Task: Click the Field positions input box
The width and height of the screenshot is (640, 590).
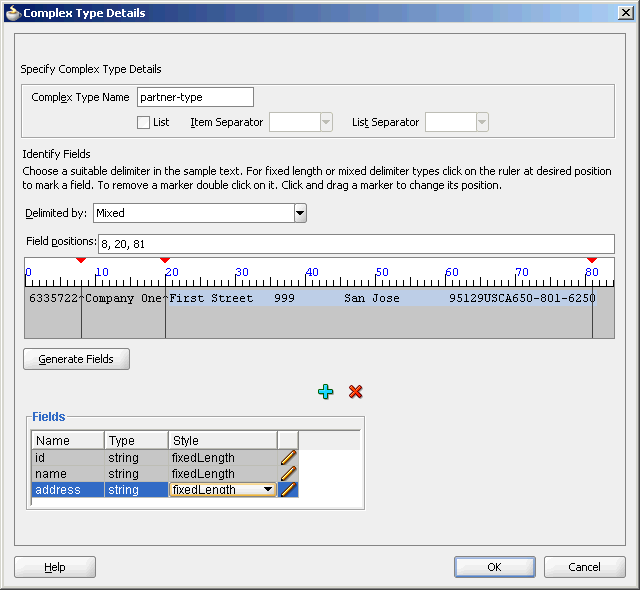Action: (x=355, y=244)
